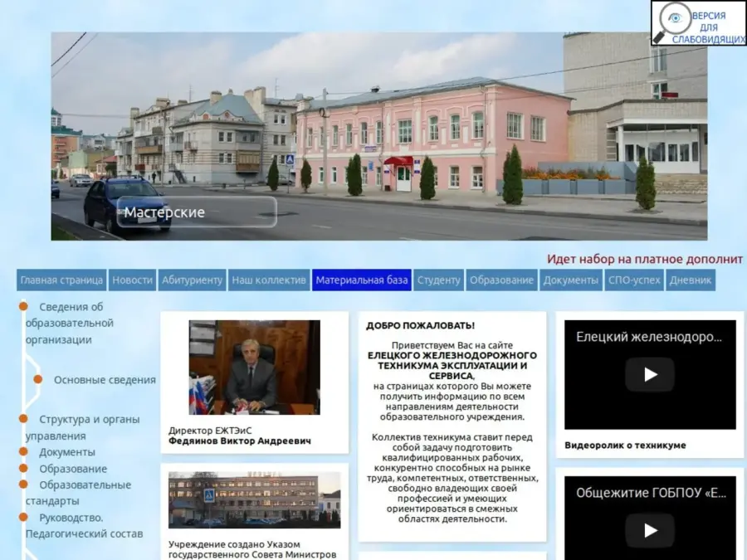
Task: Play the Елецкий железнодорожный video
Action: (650, 375)
